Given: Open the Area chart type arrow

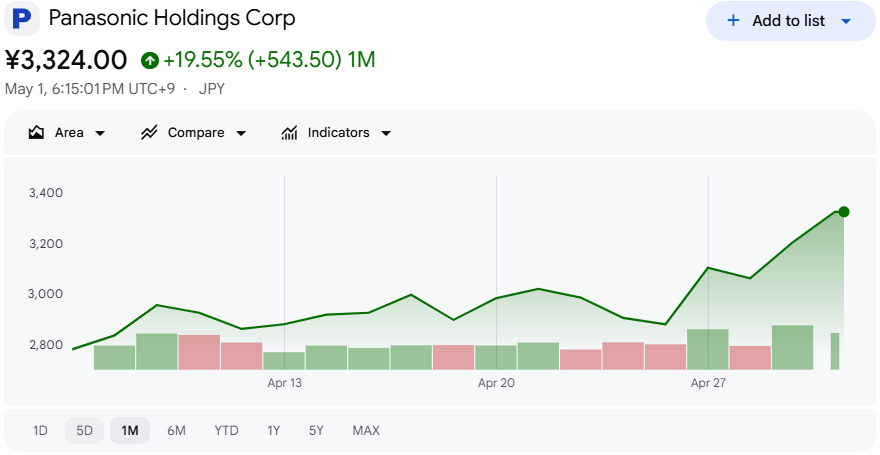Looking at the screenshot, I should coord(100,134).
